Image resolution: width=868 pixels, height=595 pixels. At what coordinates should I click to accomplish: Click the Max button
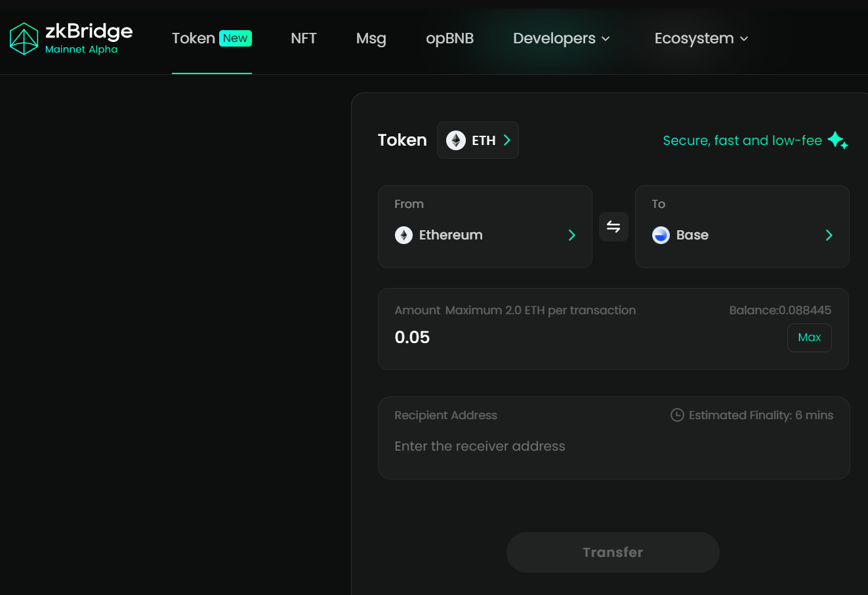coord(809,337)
